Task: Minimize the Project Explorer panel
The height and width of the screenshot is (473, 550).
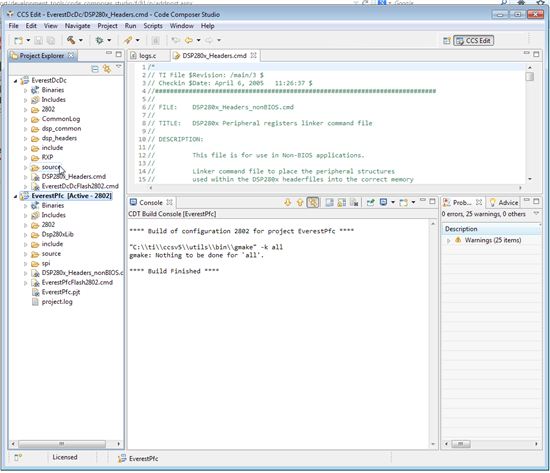Action: point(109,53)
